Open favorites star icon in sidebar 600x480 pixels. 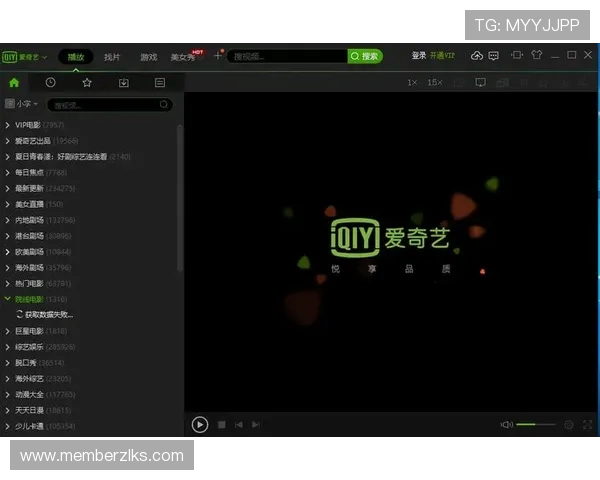[87, 83]
